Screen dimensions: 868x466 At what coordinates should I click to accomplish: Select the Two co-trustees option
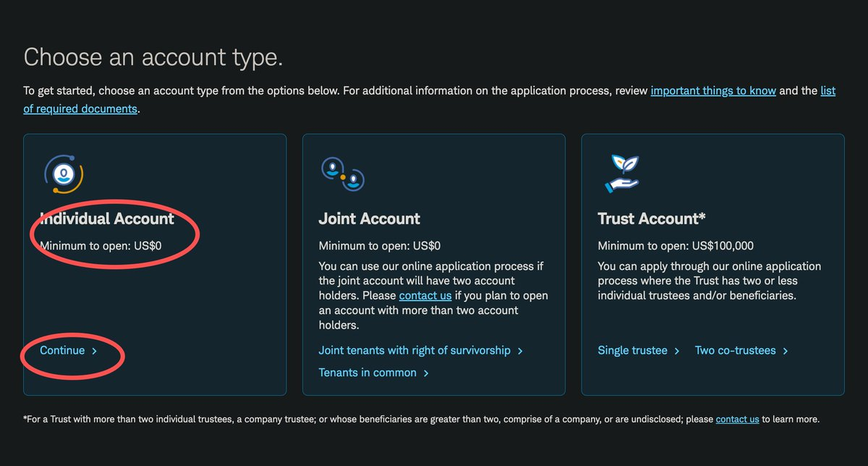coord(736,350)
